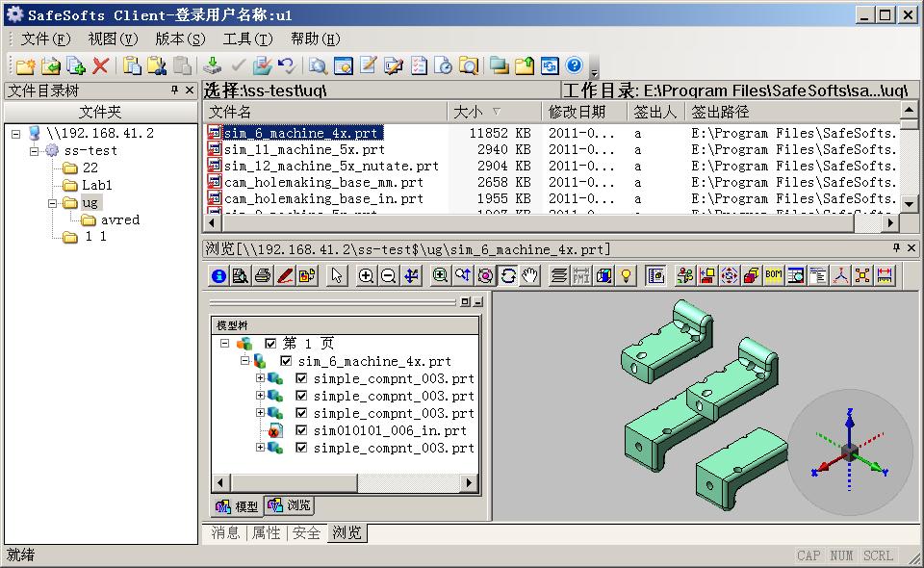Open help with the blue question mark icon
The height and width of the screenshot is (568, 924).
point(574,65)
